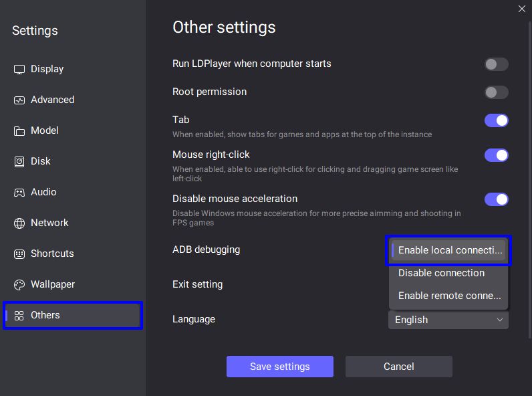Open the Network settings tab
The height and width of the screenshot is (396, 532).
pyautogui.click(x=73, y=223)
